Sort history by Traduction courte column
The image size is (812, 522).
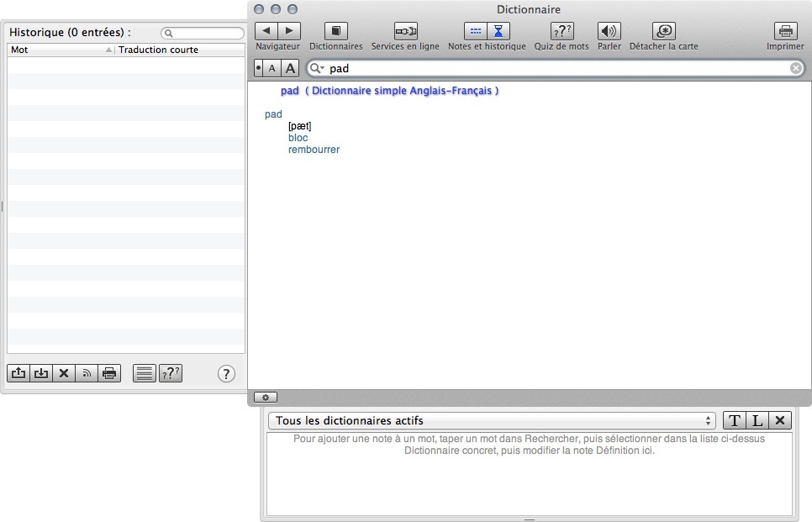180,50
